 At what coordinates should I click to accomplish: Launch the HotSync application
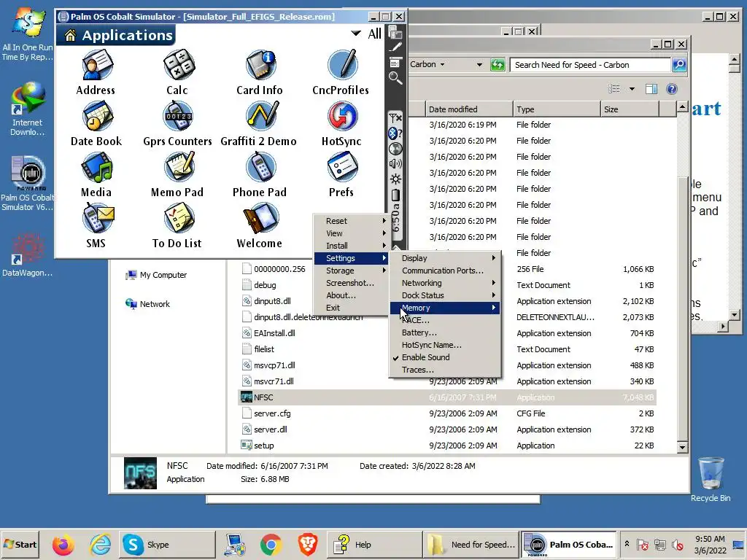coord(341,124)
